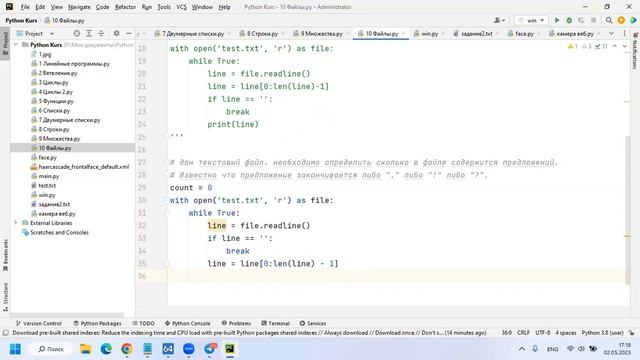Switch to the 8 Строки.py tab

[262, 33]
